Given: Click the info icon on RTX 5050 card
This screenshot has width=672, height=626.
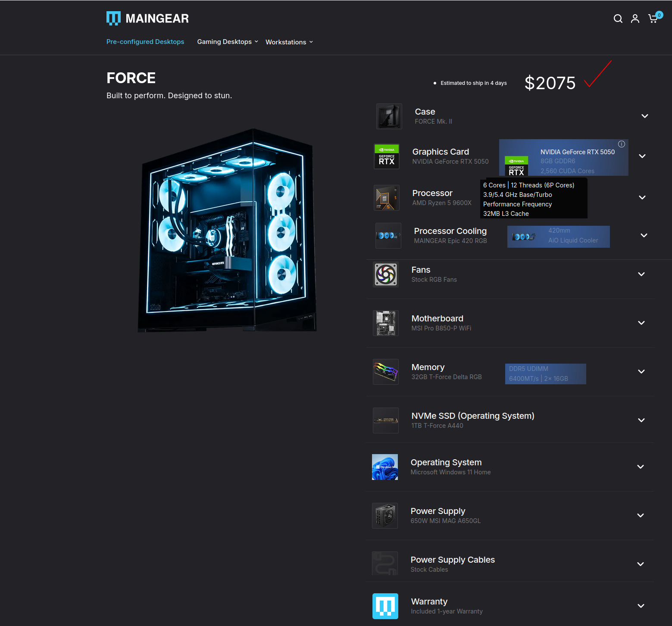Looking at the screenshot, I should pyautogui.click(x=622, y=144).
